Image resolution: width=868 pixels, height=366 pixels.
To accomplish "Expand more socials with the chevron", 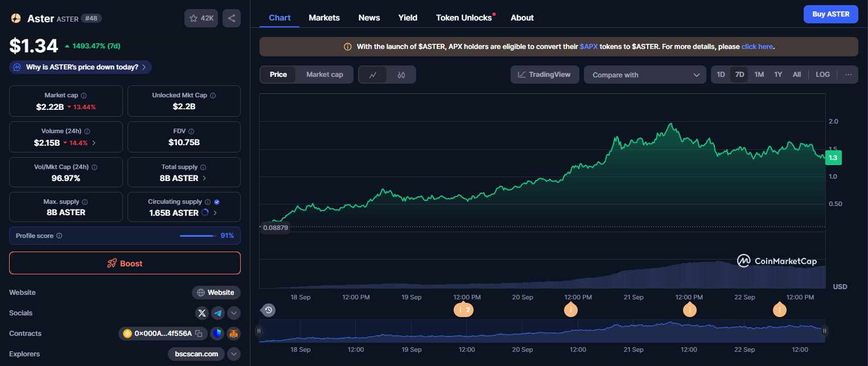I will 234,313.
